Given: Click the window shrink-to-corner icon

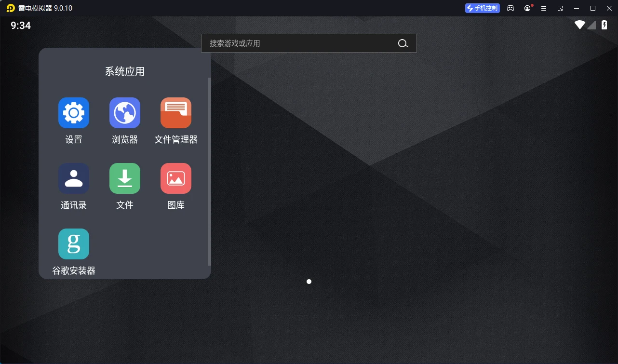Looking at the screenshot, I should [560, 8].
